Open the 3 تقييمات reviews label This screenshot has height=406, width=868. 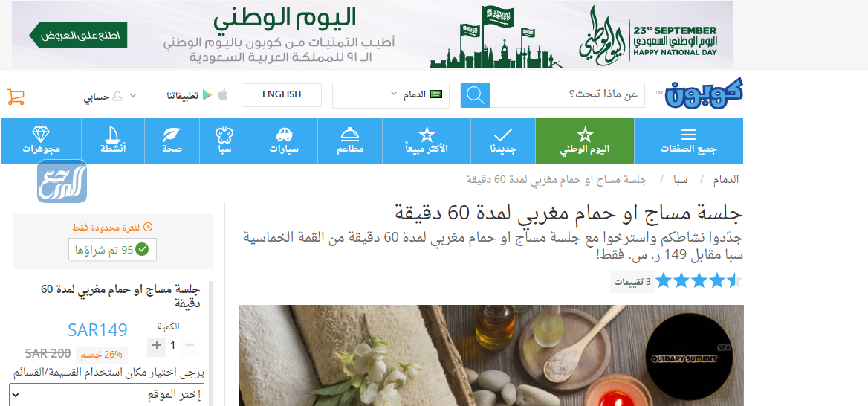tap(632, 282)
